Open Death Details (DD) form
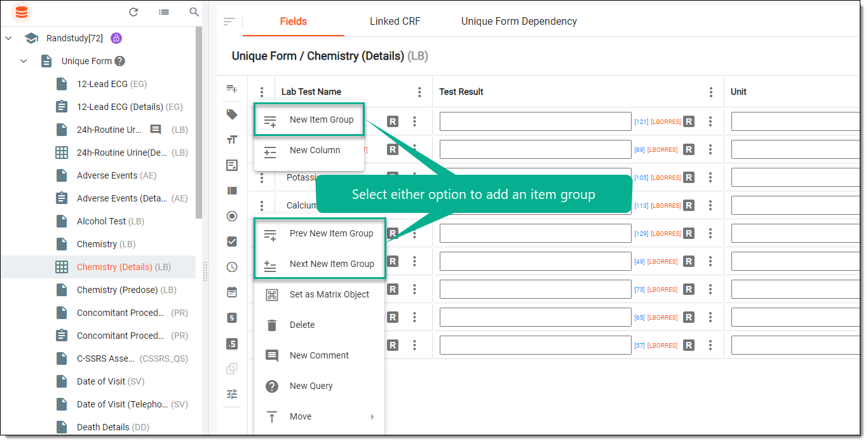This screenshot has width=868, height=443. (x=113, y=427)
